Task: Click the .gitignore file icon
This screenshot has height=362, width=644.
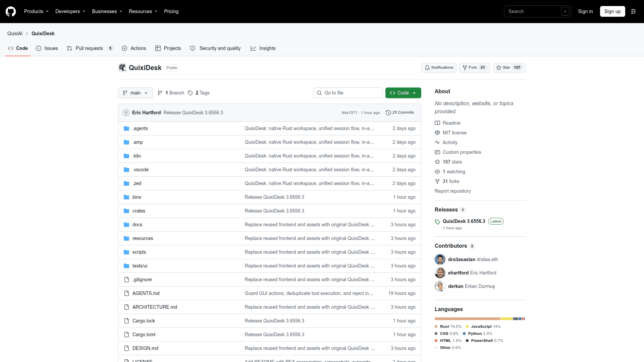Action: point(126,280)
